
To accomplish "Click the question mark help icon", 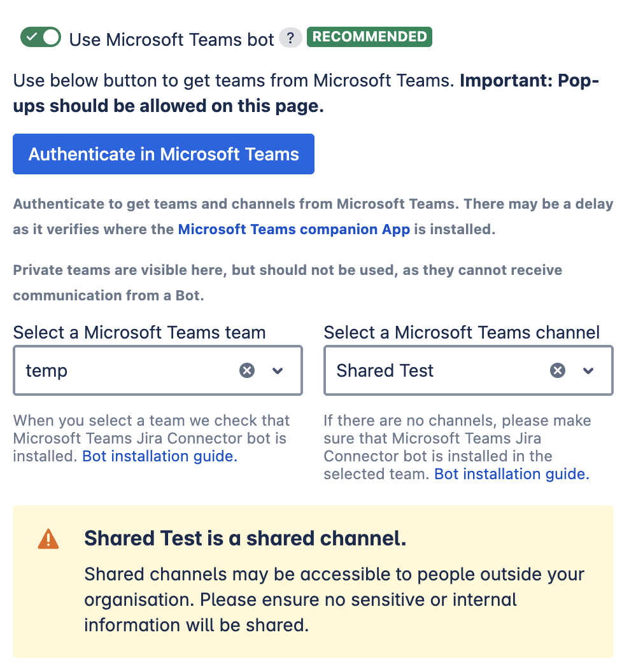I will (x=290, y=38).
